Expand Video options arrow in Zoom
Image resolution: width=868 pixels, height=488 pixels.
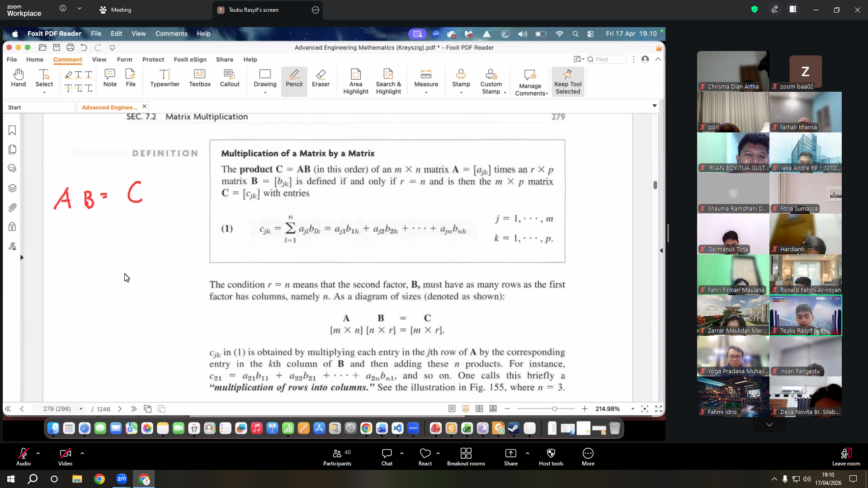tap(82, 453)
